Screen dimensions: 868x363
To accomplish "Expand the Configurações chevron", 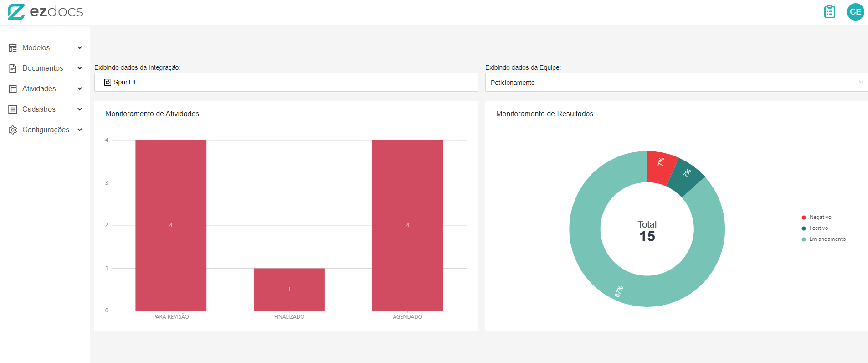I will click(x=80, y=130).
